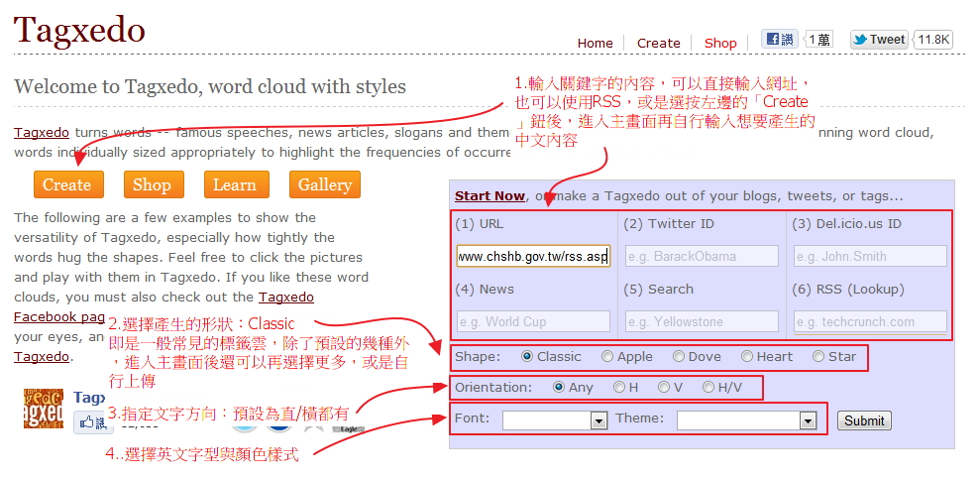Click the 11.8K tweet count bubble
980x478 pixels.
click(x=933, y=40)
